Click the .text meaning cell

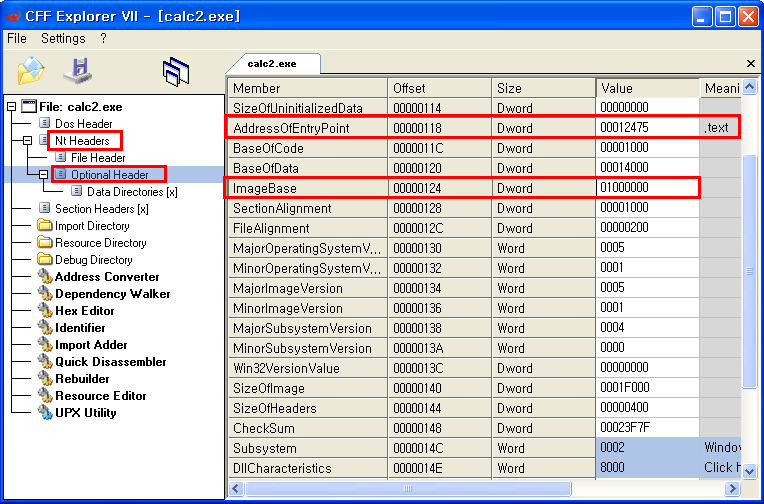720,128
